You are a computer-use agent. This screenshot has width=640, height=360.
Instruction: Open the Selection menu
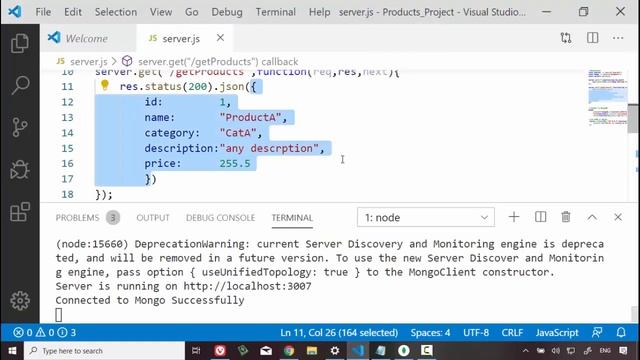click(x=116, y=12)
